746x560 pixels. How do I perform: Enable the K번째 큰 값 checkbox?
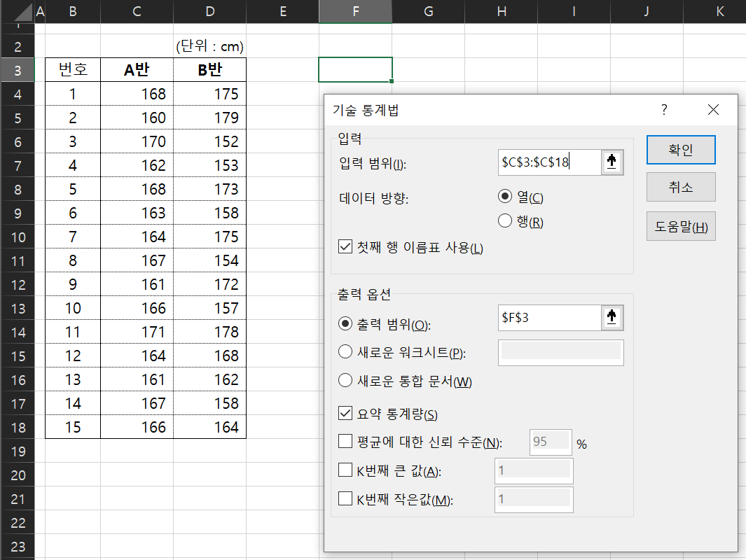pyautogui.click(x=345, y=470)
